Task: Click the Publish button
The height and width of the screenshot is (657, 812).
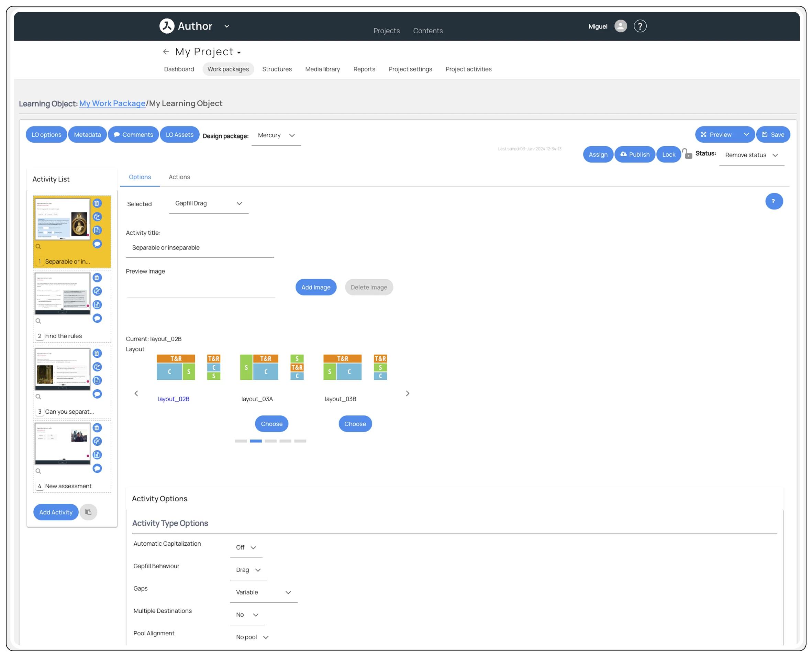Action: point(635,154)
